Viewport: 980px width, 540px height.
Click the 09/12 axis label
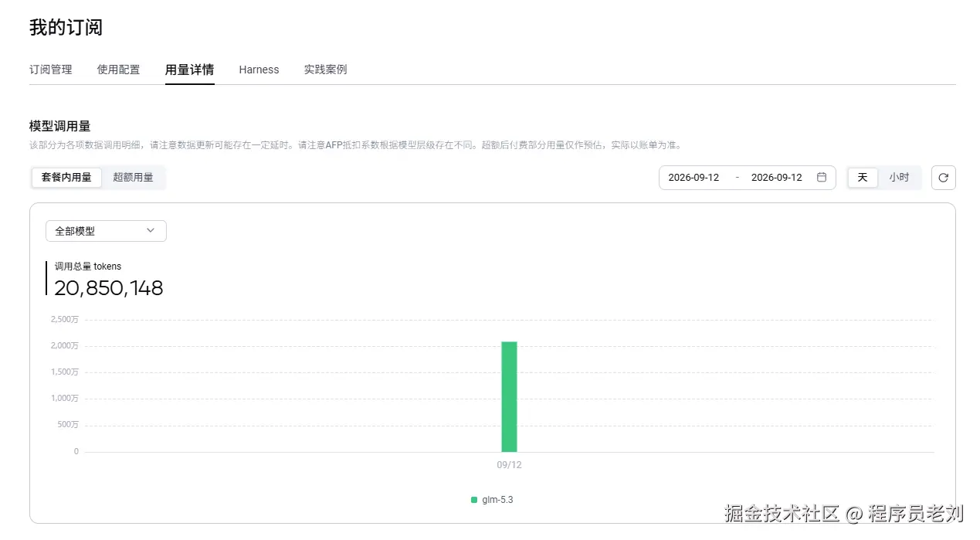(509, 465)
